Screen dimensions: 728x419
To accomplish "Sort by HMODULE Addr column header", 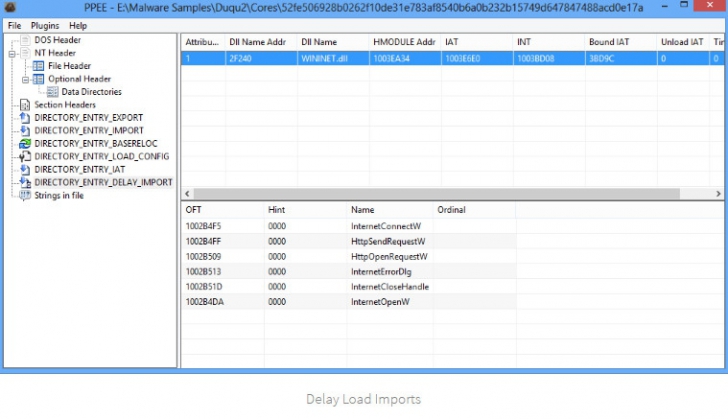I will 405,42.
